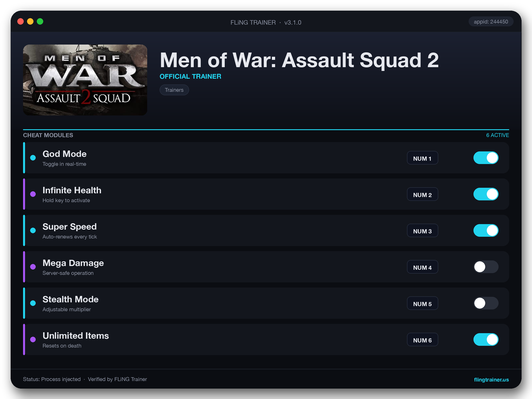Click the '6 ACTIVE' counter
This screenshot has height=399, width=532.
pos(497,135)
